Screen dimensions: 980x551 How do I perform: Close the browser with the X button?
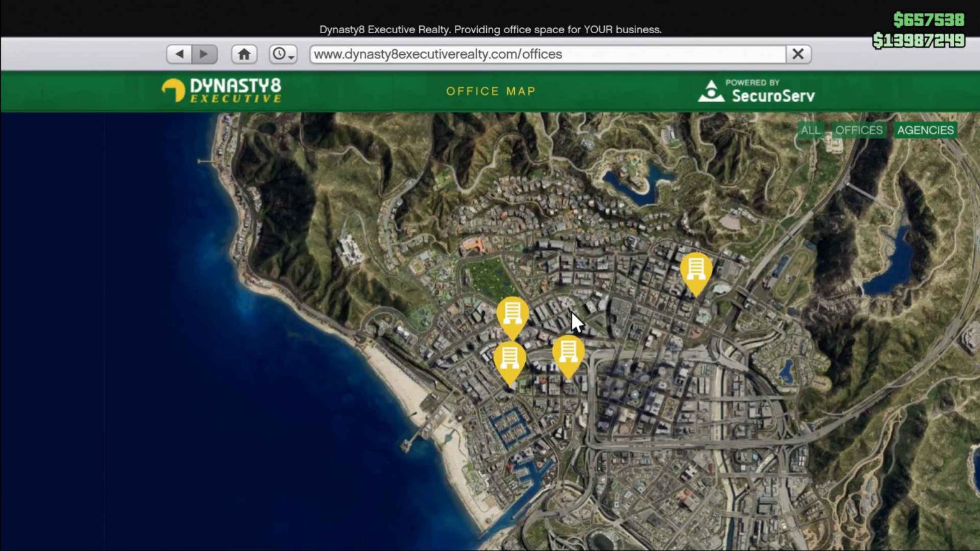point(798,54)
